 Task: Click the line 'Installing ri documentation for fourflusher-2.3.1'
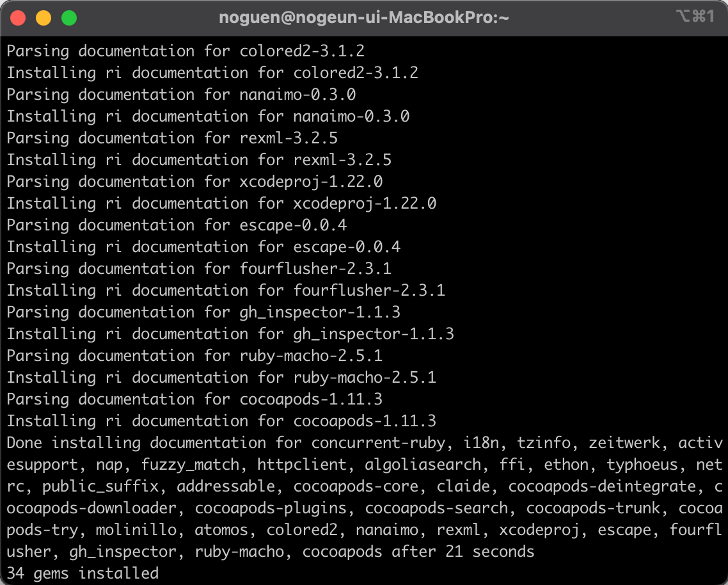[x=226, y=291]
